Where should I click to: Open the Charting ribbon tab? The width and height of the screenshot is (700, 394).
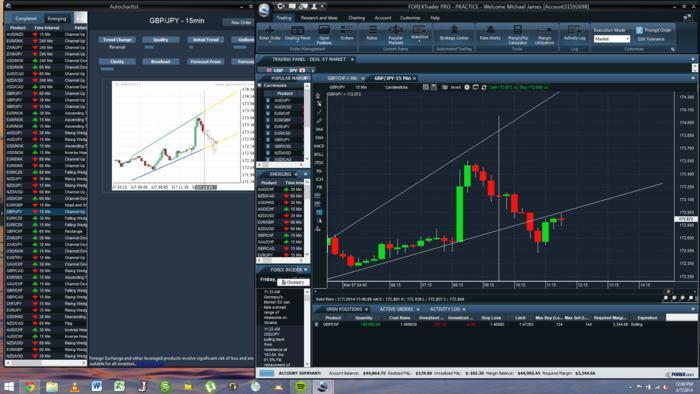[x=356, y=18]
